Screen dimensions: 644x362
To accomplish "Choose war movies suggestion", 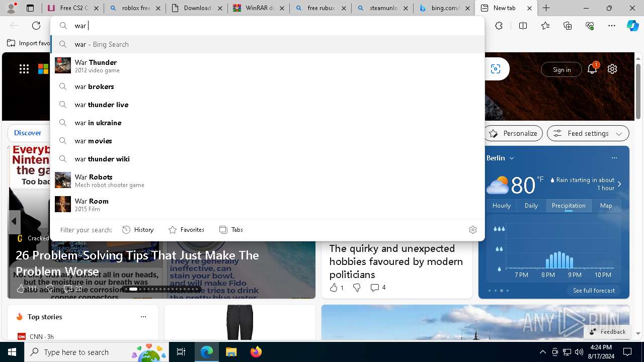I will click(x=267, y=141).
